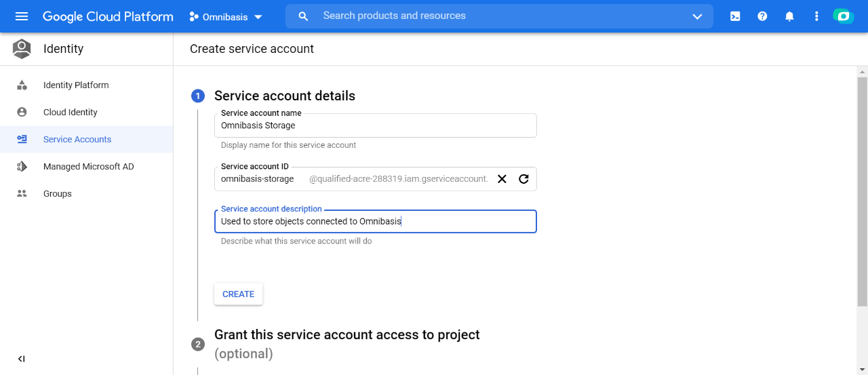This screenshot has width=868, height=375.
Task: Open the three-dot settings menu
Action: (x=816, y=16)
